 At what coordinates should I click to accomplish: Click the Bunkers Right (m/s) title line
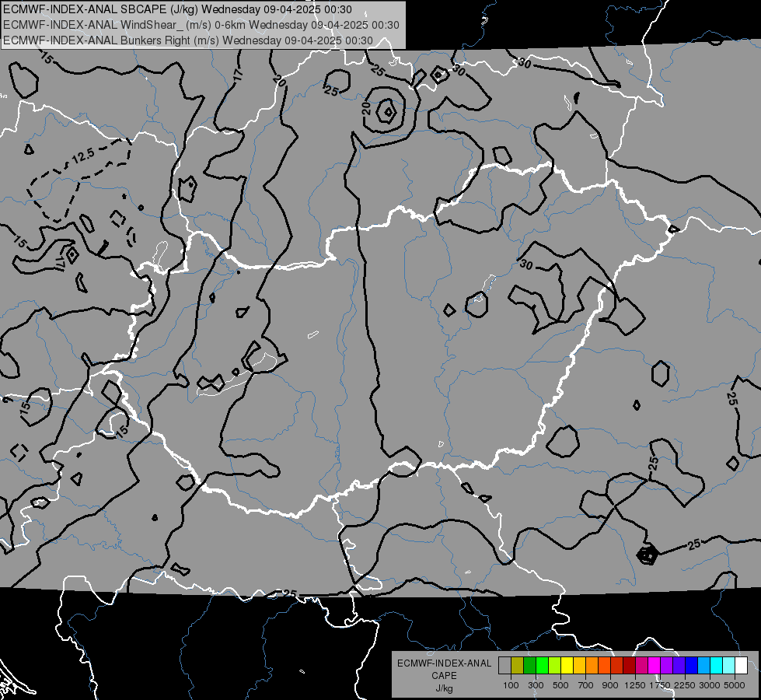pos(188,40)
